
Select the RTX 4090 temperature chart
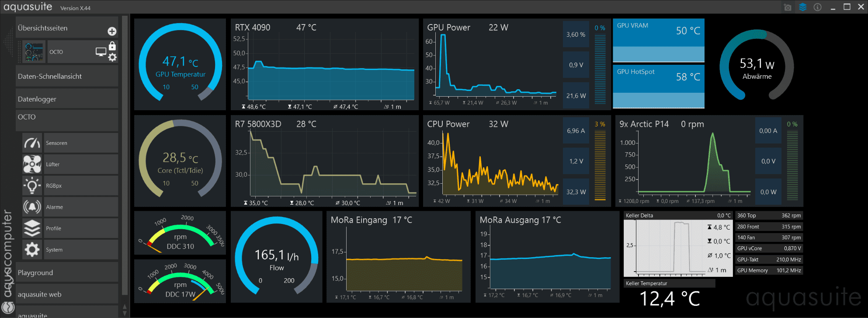click(324, 64)
